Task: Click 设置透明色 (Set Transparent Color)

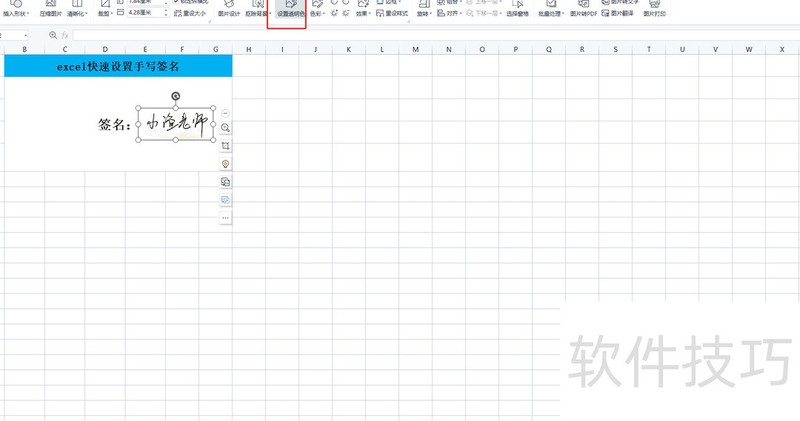Action: [290, 8]
